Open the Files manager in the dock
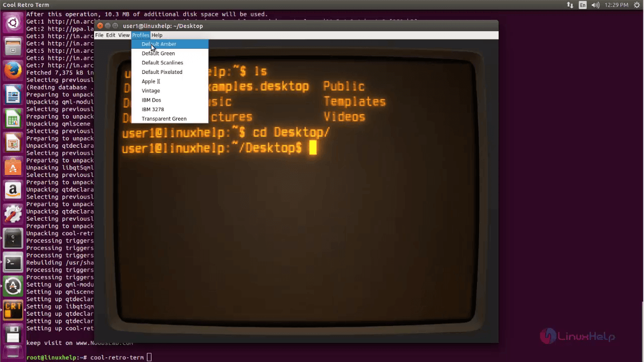 pyautogui.click(x=13, y=47)
